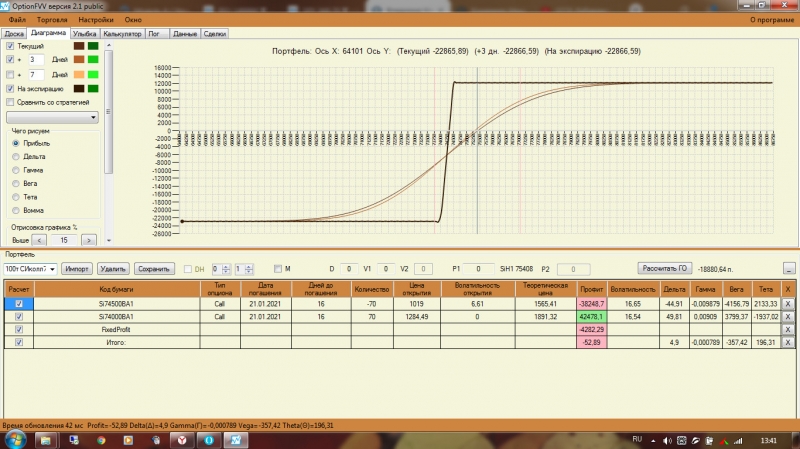Uncheck Расчет for the Si74000BA1 row
800x449 pixels.
(19, 317)
